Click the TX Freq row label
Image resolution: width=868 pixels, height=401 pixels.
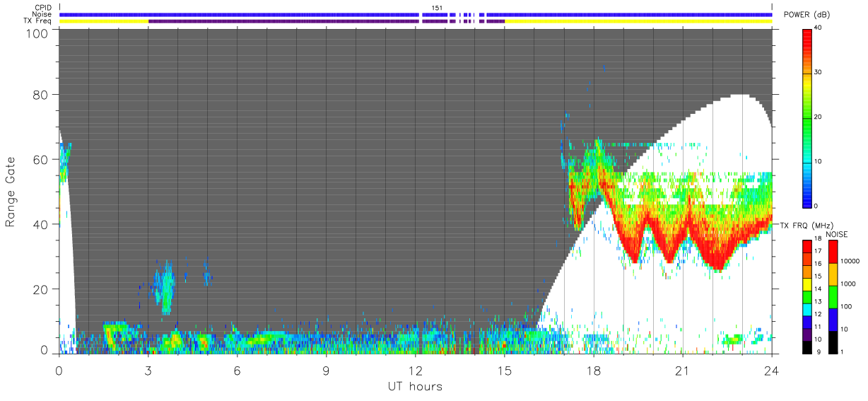37,21
